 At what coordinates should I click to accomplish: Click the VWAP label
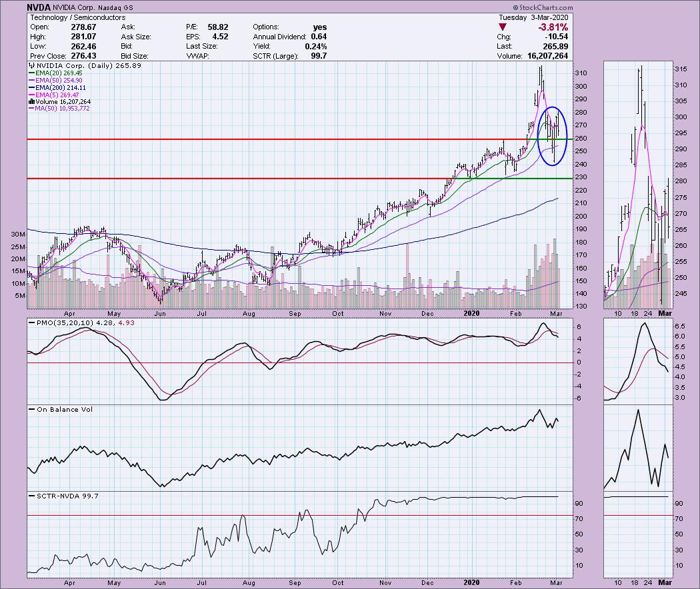(x=197, y=56)
